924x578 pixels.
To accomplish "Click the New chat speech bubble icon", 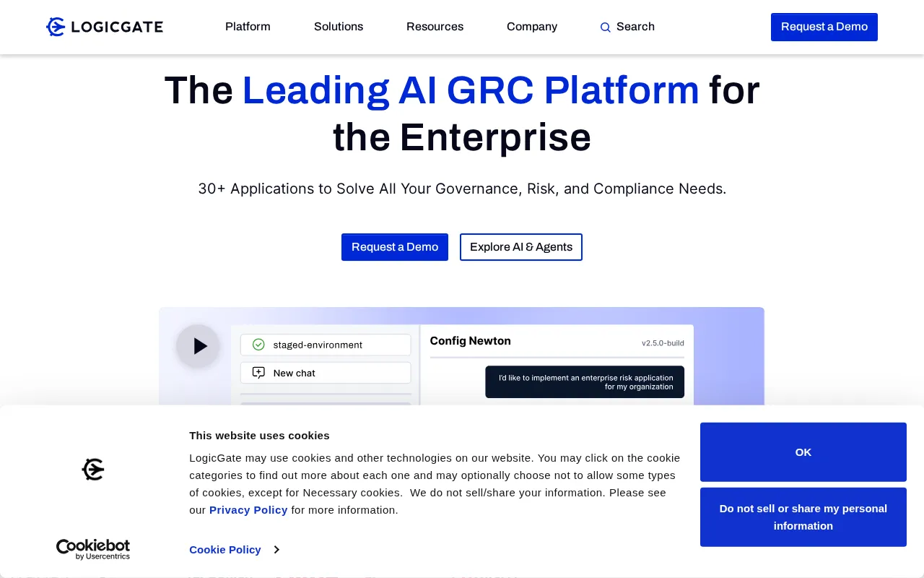I will [258, 373].
